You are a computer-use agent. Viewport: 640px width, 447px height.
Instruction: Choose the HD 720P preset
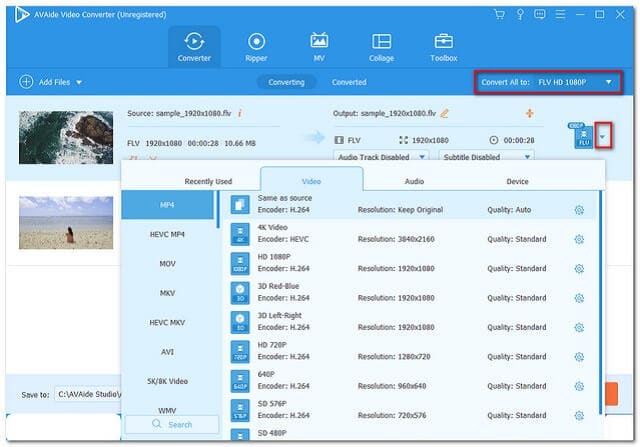click(409, 351)
